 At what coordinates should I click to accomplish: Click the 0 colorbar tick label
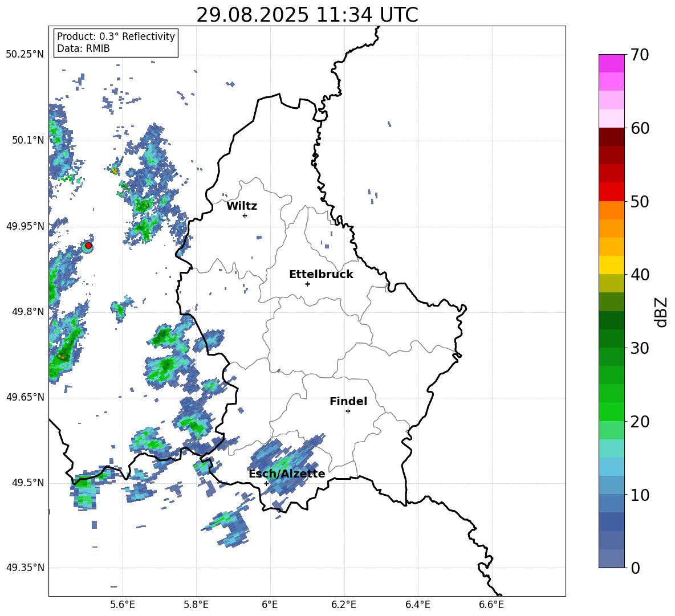point(636,568)
